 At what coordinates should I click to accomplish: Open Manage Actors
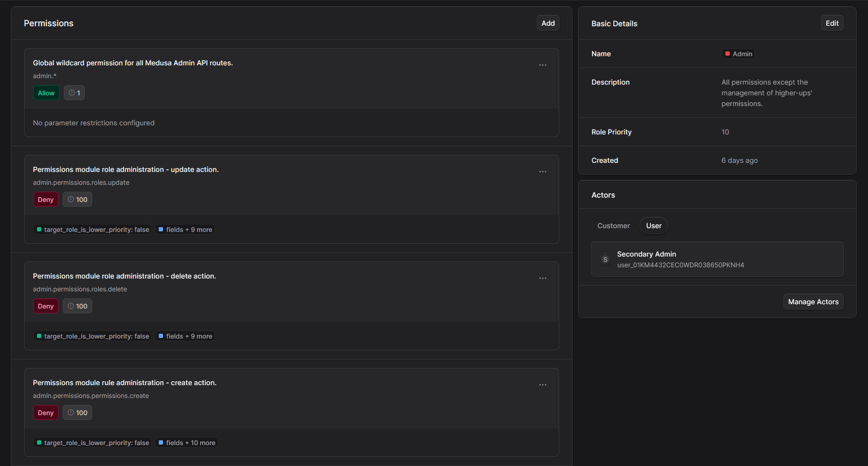coord(813,302)
